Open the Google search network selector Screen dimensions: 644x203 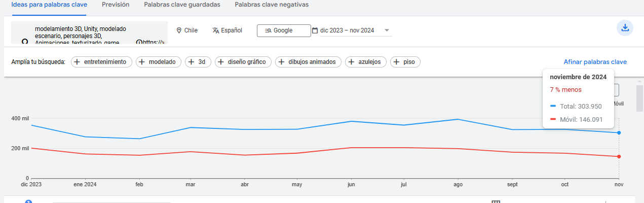coord(284,30)
